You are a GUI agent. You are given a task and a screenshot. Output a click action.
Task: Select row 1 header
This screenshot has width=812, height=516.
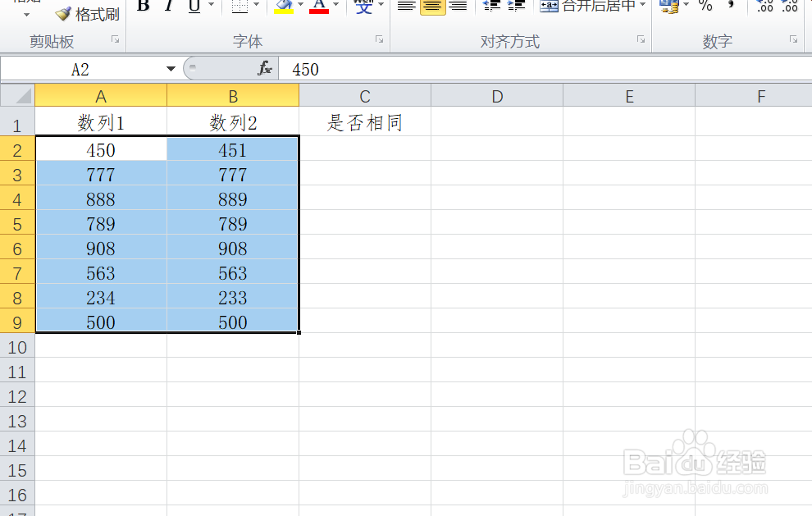point(17,123)
